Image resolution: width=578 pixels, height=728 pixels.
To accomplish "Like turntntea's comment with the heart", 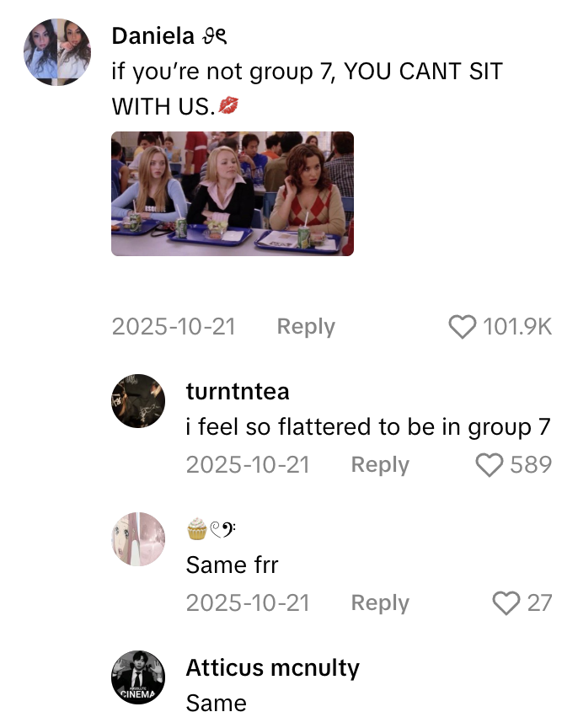I will click(490, 465).
